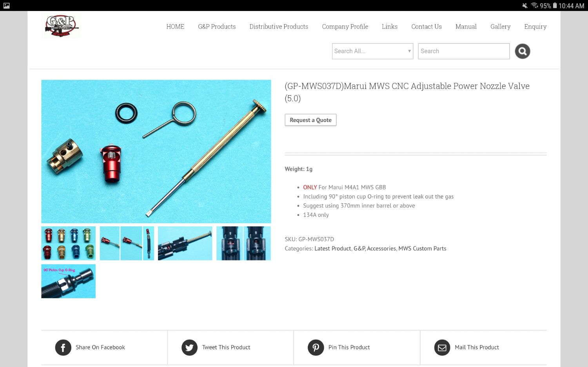Open the Distributive Products menu
588x367 pixels.
click(x=279, y=27)
